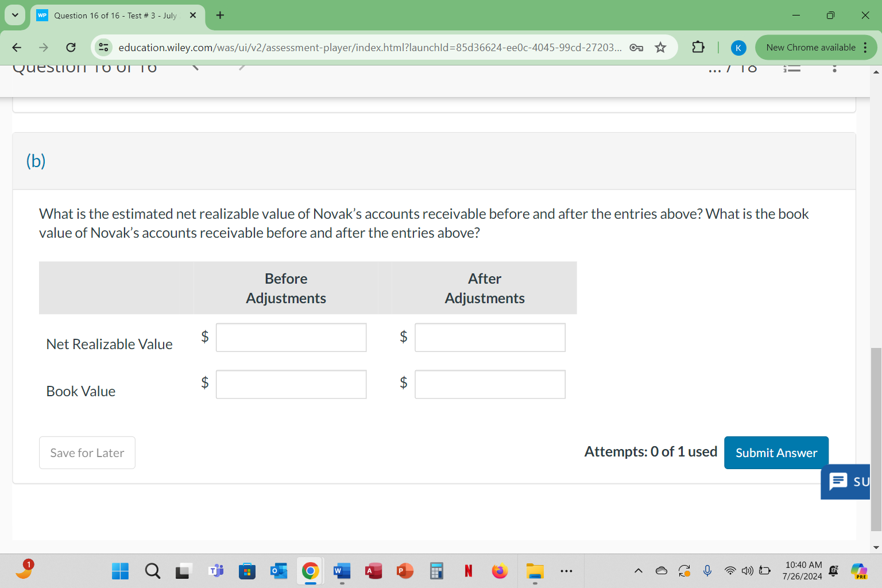Screen dimensions: 882x588
Task: Open Microsoft Access from taskbar
Action: tap(373, 571)
